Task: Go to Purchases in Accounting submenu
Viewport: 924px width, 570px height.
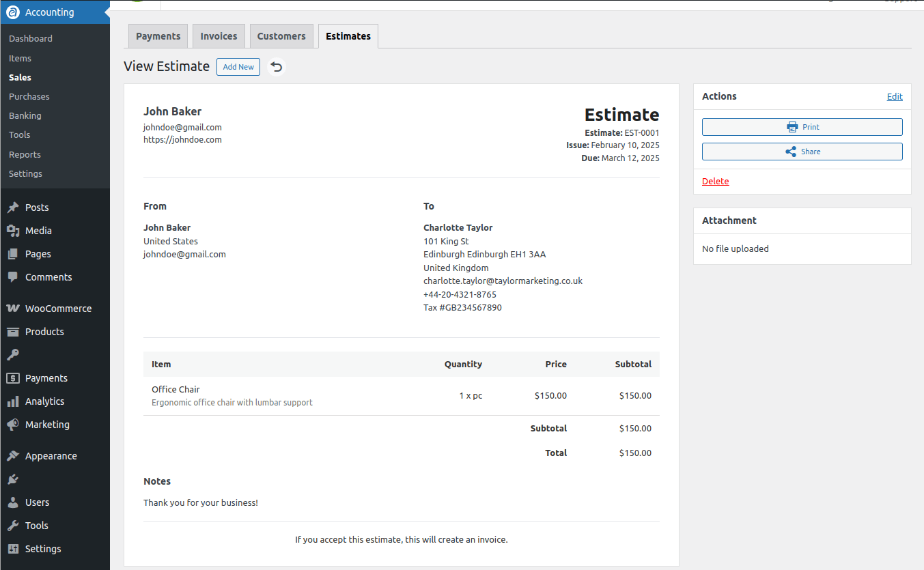Action: pyautogui.click(x=29, y=97)
